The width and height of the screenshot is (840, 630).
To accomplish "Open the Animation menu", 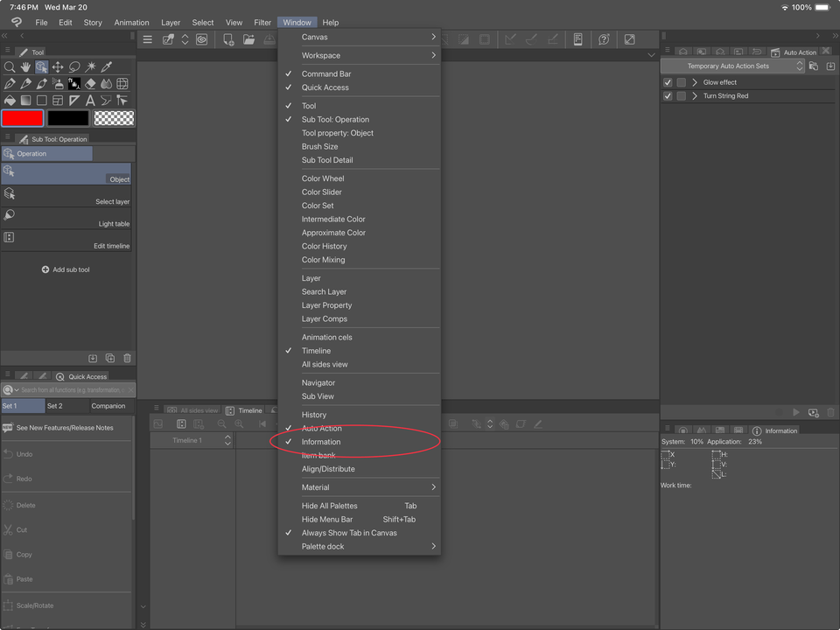I will [131, 23].
